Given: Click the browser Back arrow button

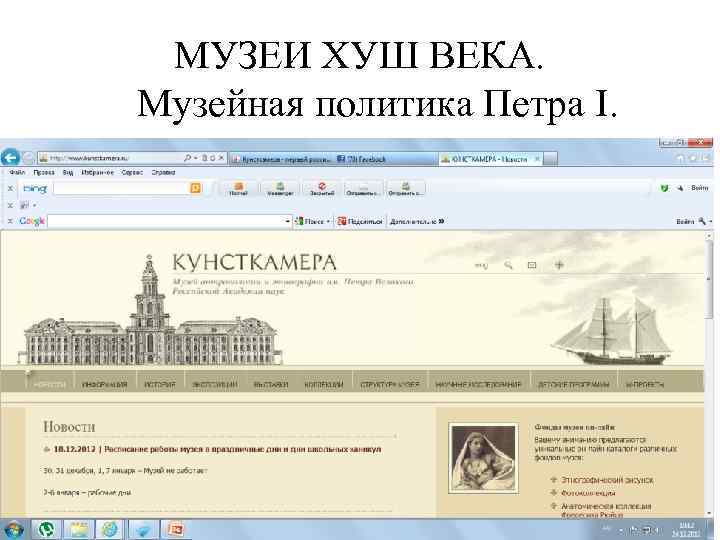Looking at the screenshot, I should click(x=10, y=158).
